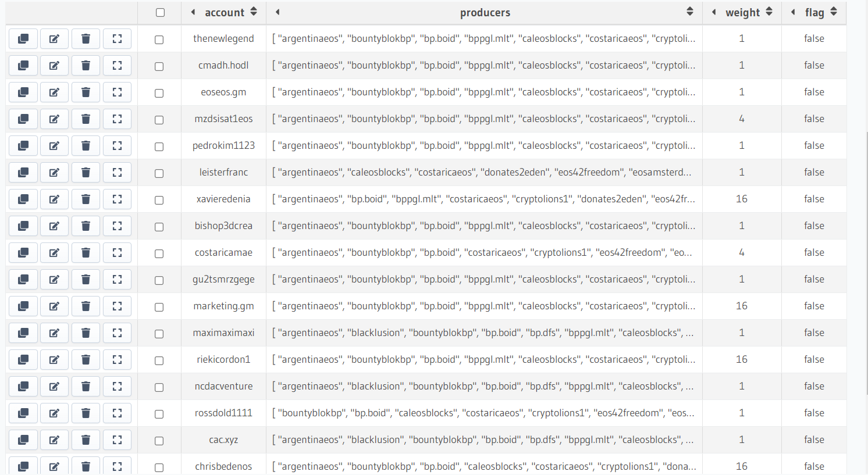Screen dimensions: 868x475
Task: Tick the xavieredenia row checkbox
Action: (159, 200)
